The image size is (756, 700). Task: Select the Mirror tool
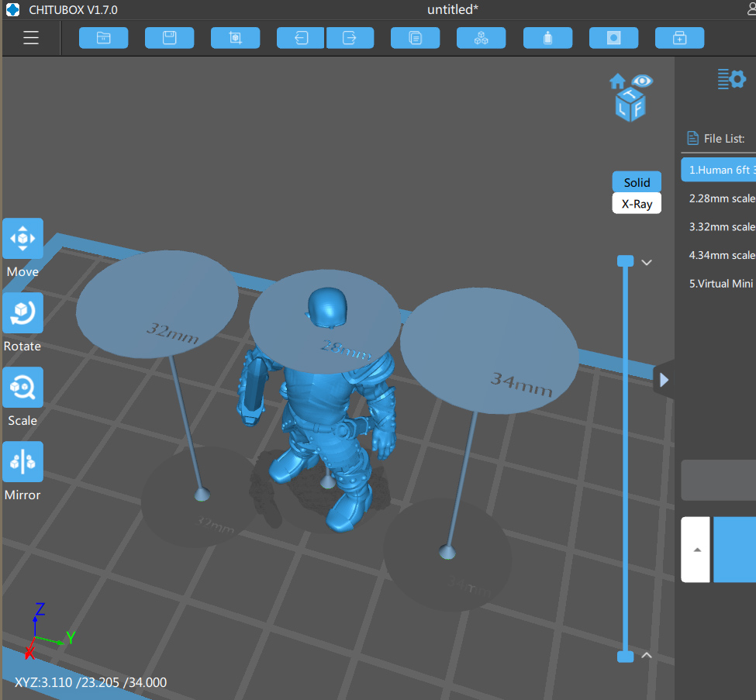tap(22, 461)
